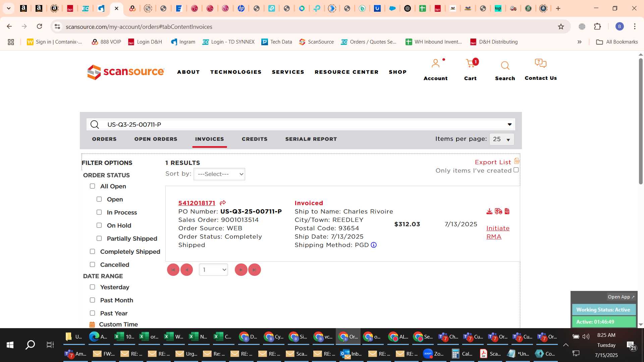Switch to the Open Orders tab
The image size is (644, 362).
tap(156, 139)
